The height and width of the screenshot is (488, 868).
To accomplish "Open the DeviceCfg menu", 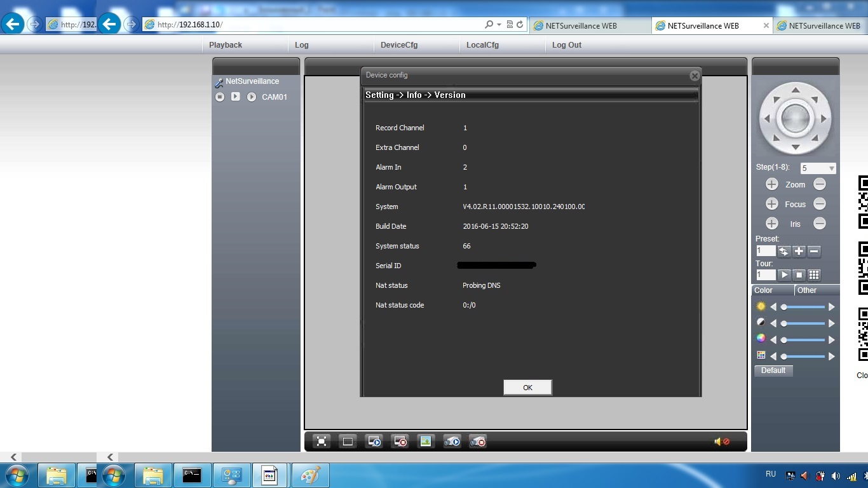I will click(399, 45).
